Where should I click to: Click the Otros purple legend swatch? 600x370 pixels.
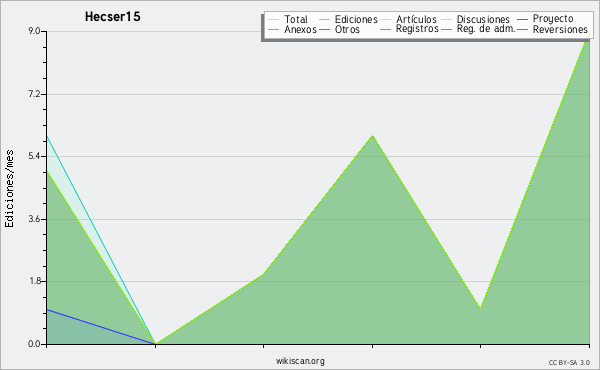[x=324, y=29]
